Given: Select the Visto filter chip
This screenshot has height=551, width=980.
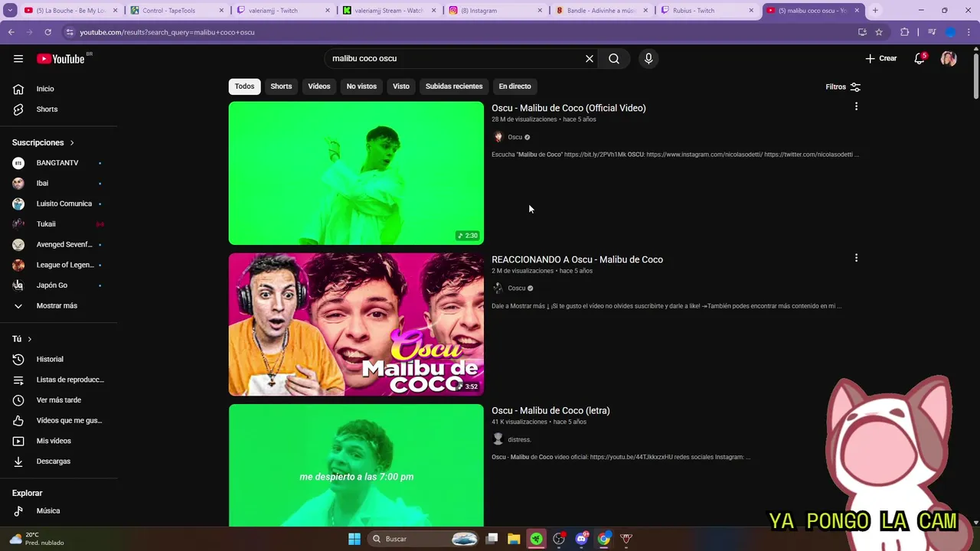Looking at the screenshot, I should 401,86.
